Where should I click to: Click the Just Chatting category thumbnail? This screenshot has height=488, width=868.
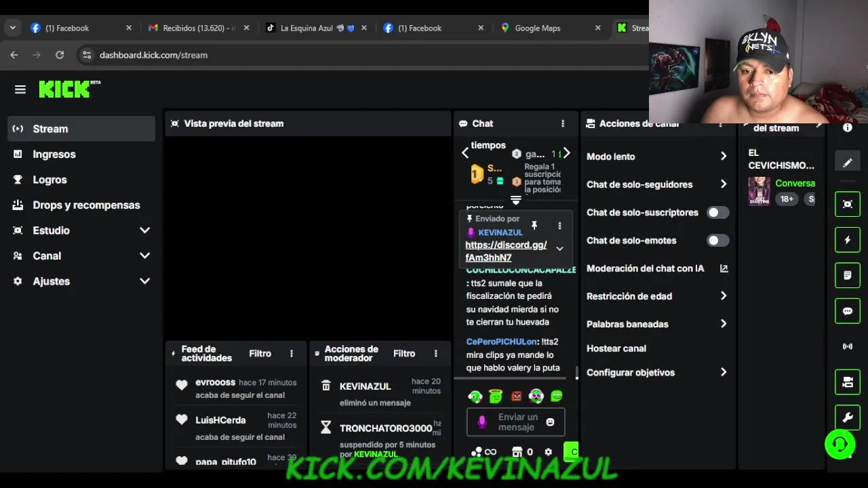pos(759,191)
